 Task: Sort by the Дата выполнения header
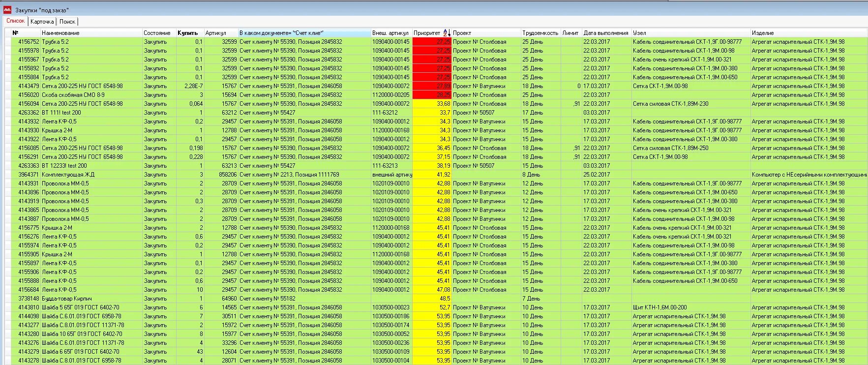[607, 33]
